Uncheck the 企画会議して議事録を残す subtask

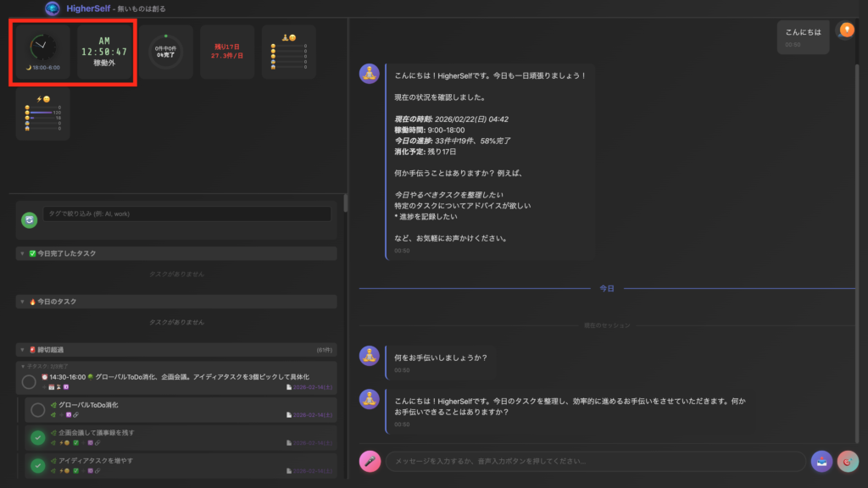pyautogui.click(x=37, y=437)
